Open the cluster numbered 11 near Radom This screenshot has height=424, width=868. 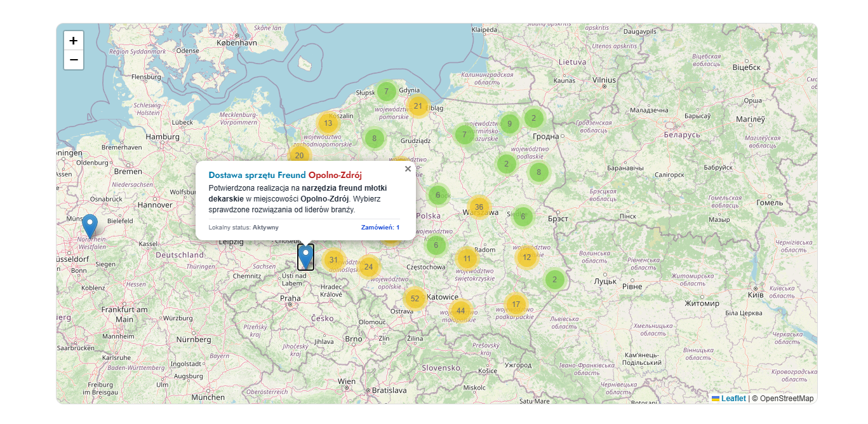coord(467,258)
